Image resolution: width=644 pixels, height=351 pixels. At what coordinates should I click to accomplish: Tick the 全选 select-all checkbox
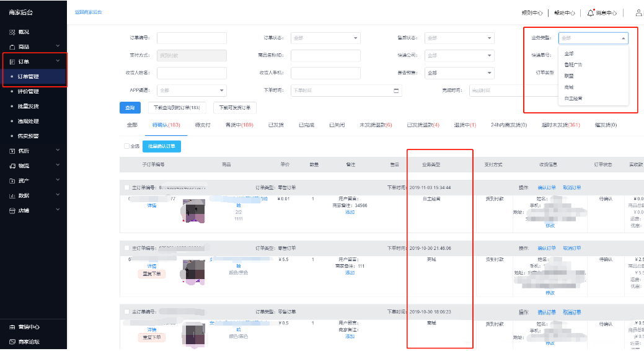(126, 146)
